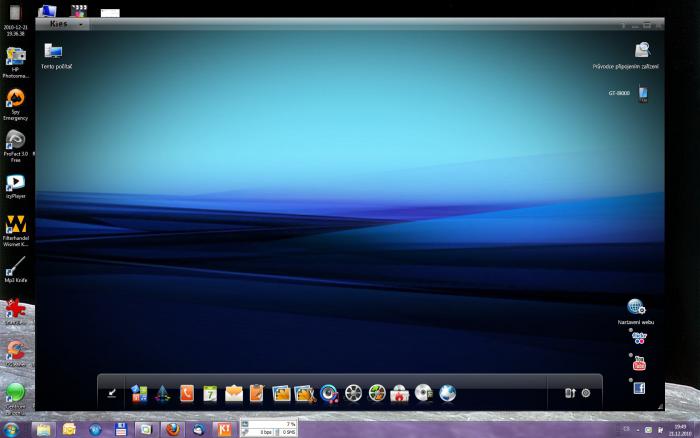Open the blue globe dock icon
Screen dimensions: 700x438
[447, 393]
